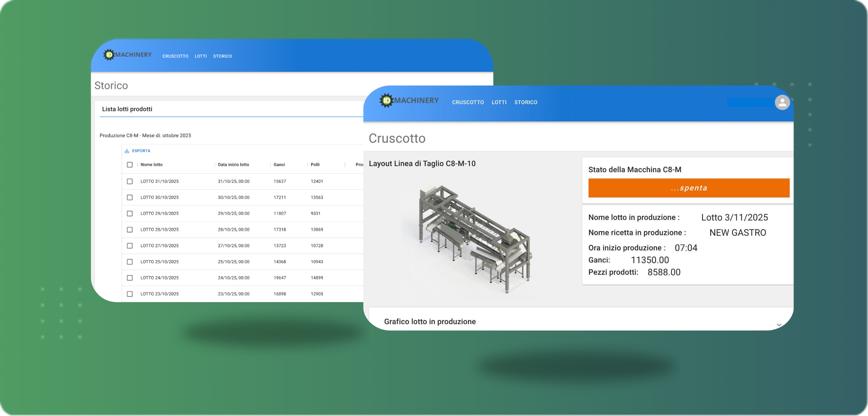Select the LOTTO 28/10/2025 row checkbox
The image size is (868, 416).
pos(130,230)
